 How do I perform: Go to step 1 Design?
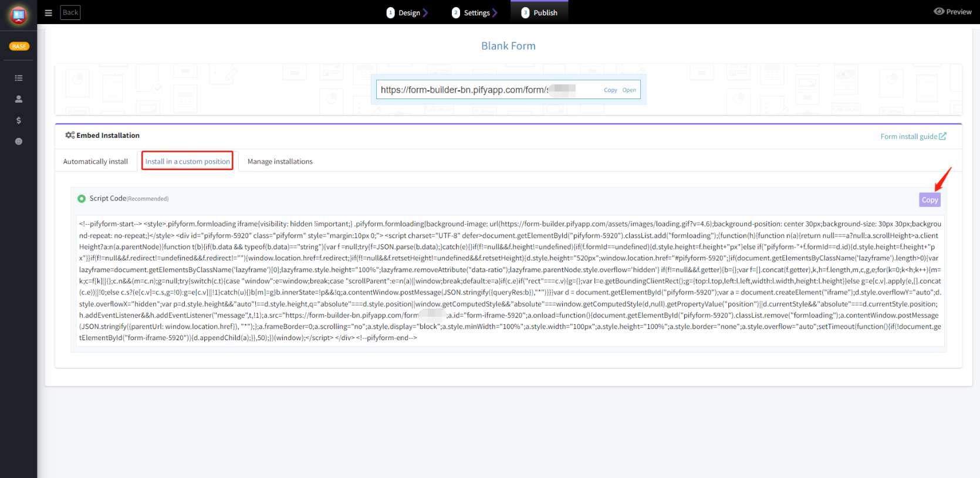pos(407,12)
